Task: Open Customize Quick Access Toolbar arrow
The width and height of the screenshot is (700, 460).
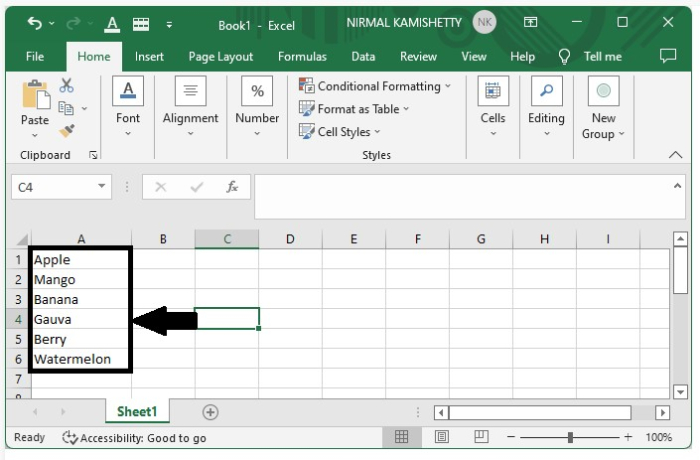Action: pyautogui.click(x=169, y=25)
